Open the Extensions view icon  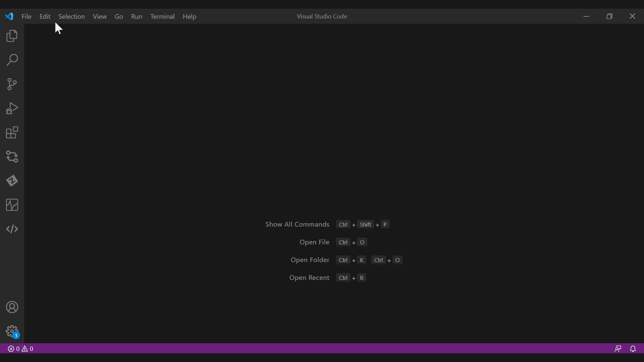[12, 133]
